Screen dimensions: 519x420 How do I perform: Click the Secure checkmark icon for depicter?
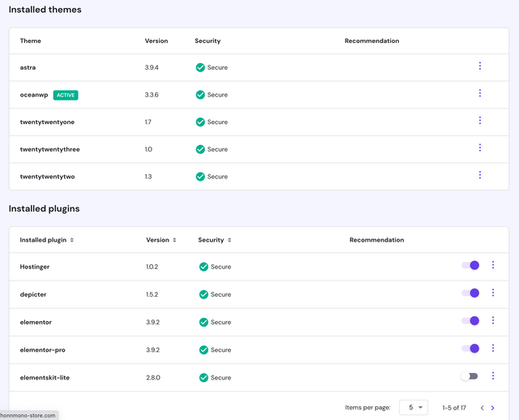pos(204,294)
